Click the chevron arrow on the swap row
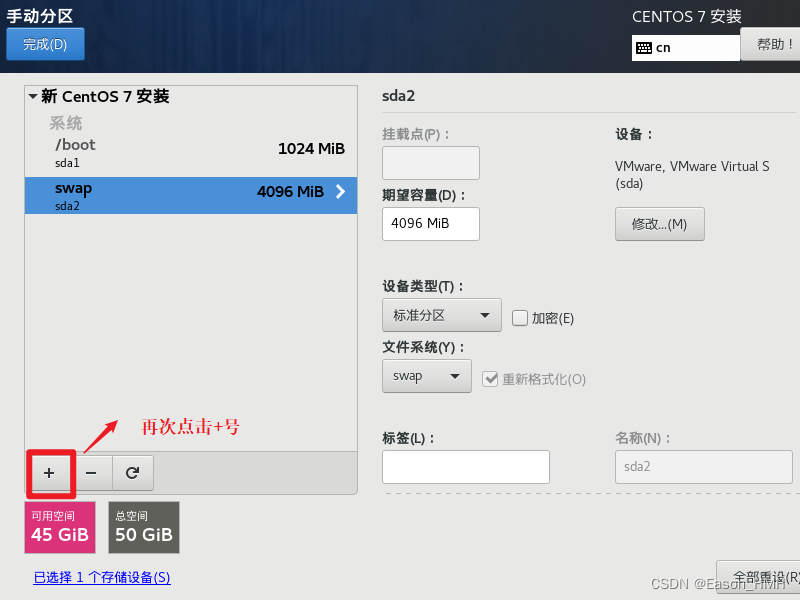Screen dimensions: 800x600 tap(340, 191)
